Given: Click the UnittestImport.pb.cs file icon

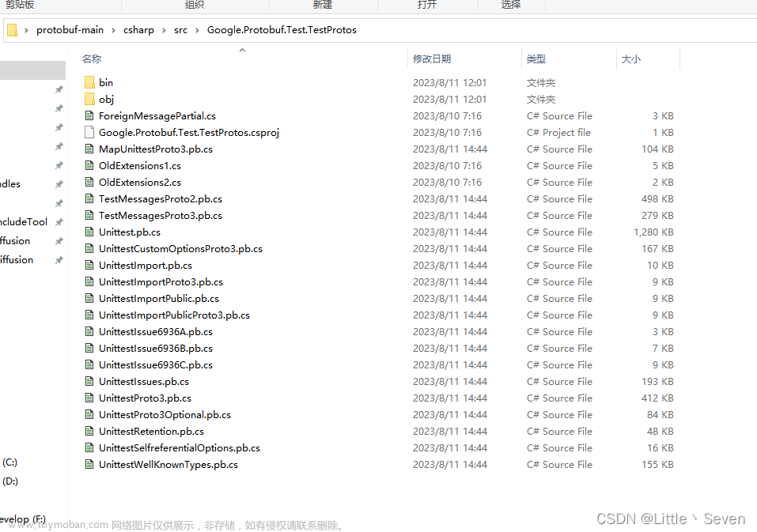Looking at the screenshot, I should [x=89, y=266].
